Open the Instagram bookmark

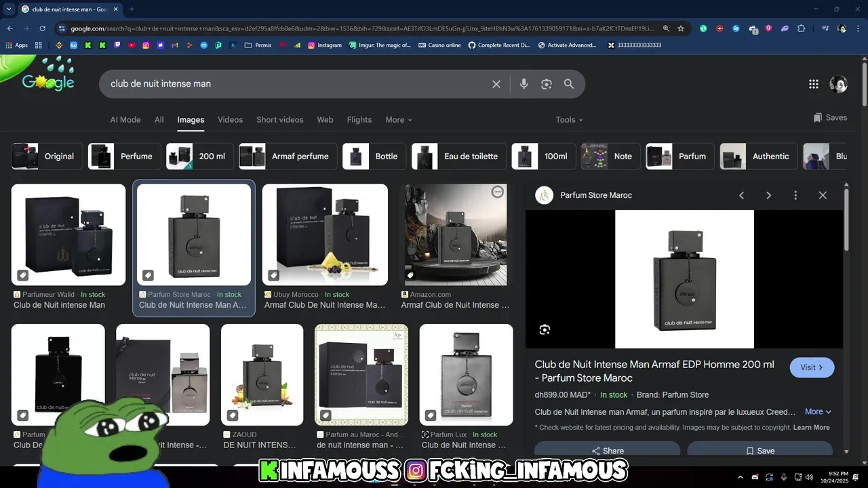325,45
